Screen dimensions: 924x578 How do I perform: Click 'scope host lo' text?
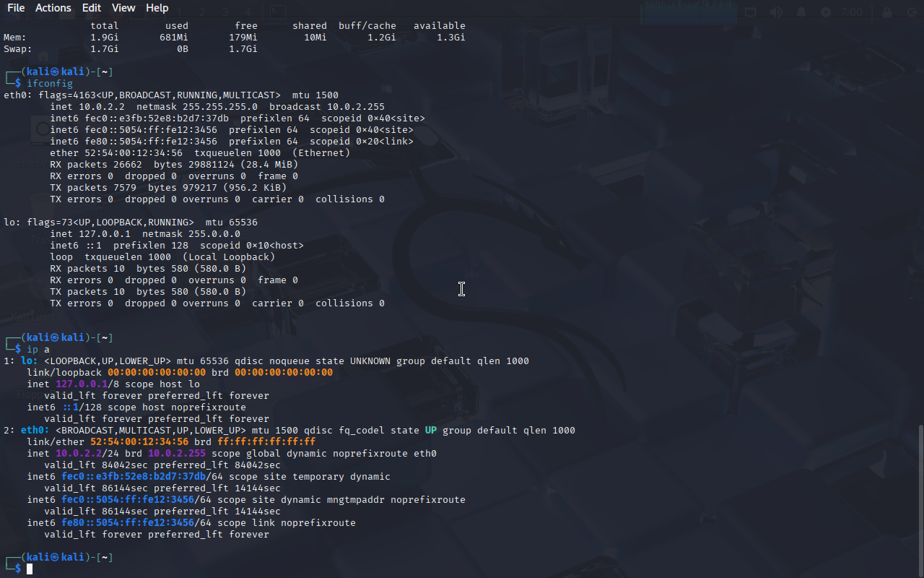[x=162, y=384]
